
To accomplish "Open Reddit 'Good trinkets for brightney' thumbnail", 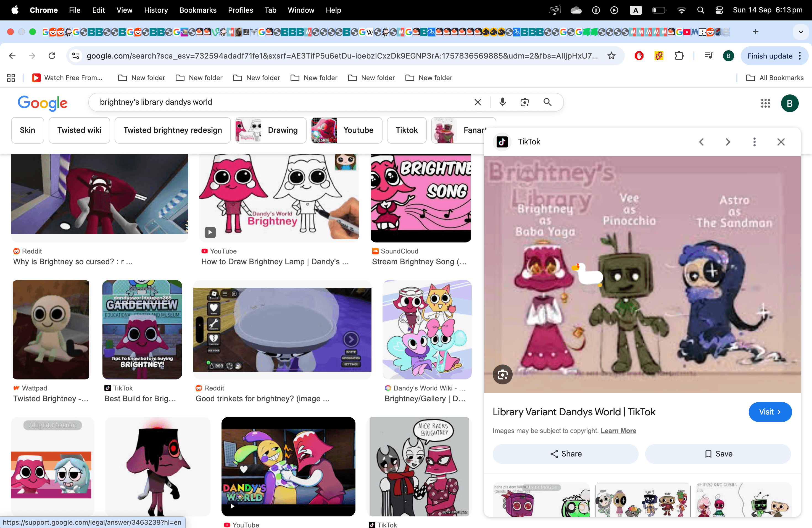I will tap(282, 329).
